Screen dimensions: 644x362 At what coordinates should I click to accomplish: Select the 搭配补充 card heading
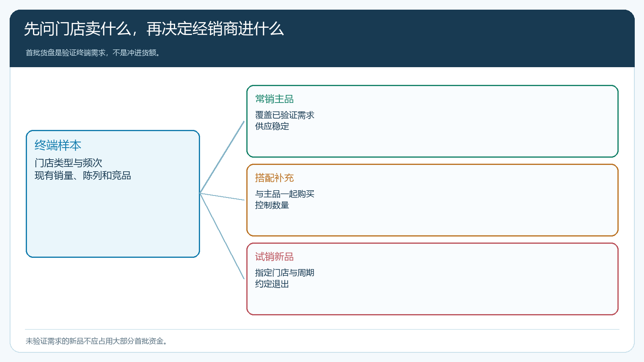275,178
